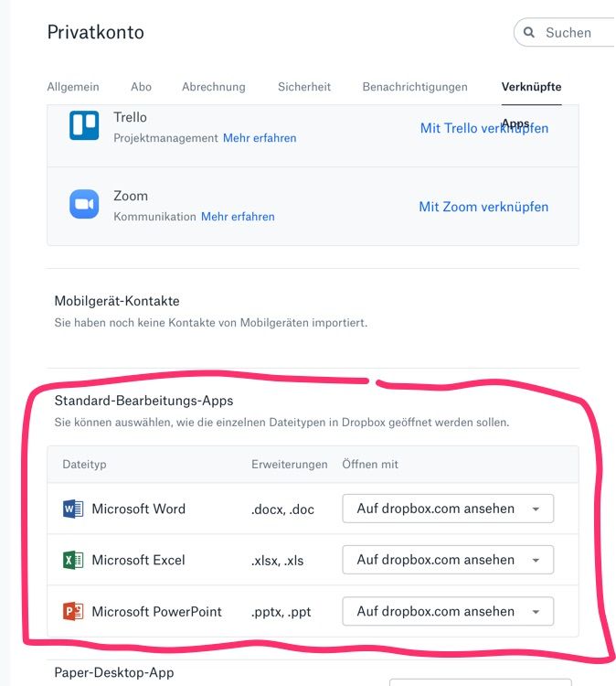Open the Word 'Öffnen mit' dropdown

click(448, 509)
